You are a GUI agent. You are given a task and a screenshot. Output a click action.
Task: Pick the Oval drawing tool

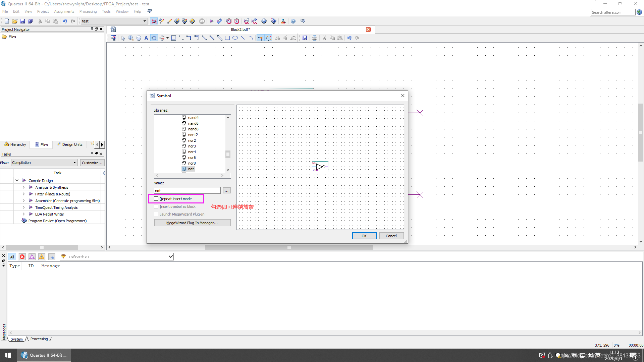click(x=235, y=38)
